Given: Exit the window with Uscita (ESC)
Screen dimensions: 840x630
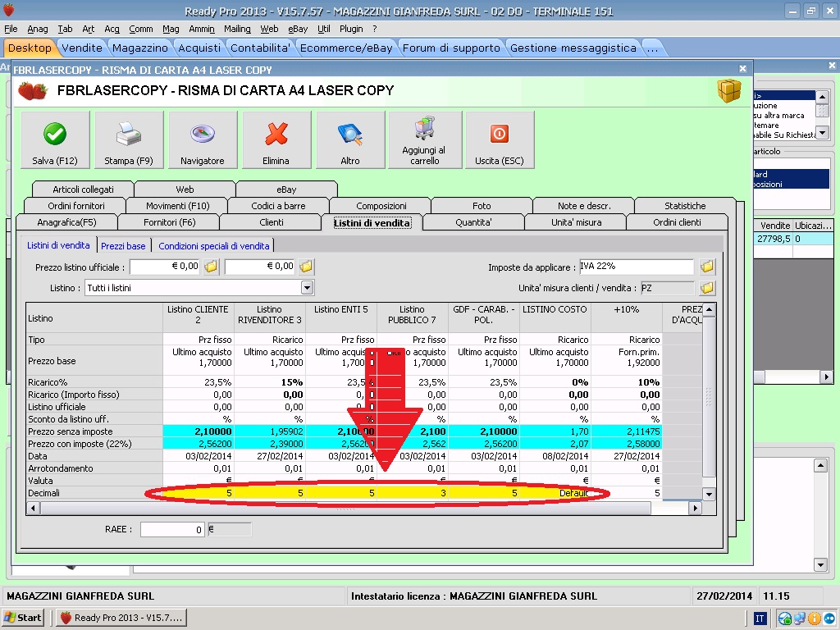Looking at the screenshot, I should click(500, 139).
